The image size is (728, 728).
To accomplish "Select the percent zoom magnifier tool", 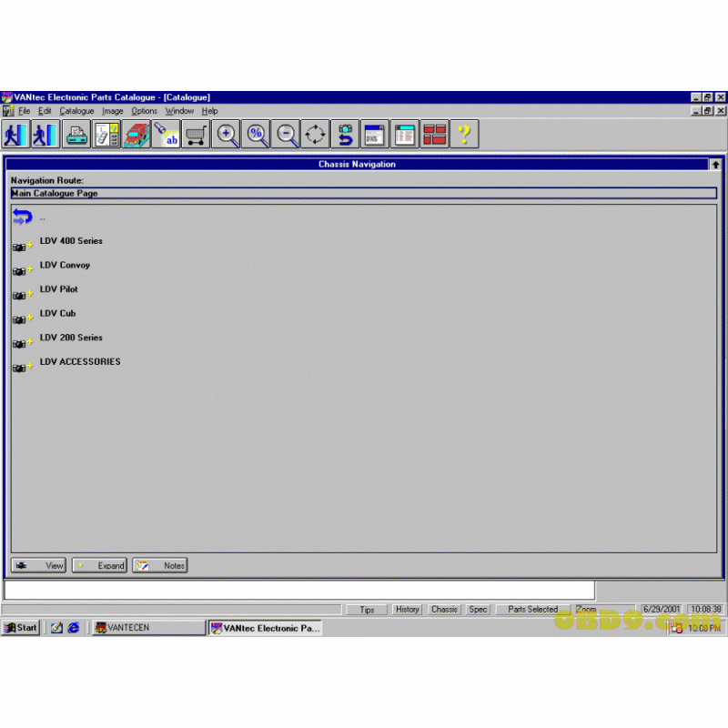I will (x=256, y=135).
